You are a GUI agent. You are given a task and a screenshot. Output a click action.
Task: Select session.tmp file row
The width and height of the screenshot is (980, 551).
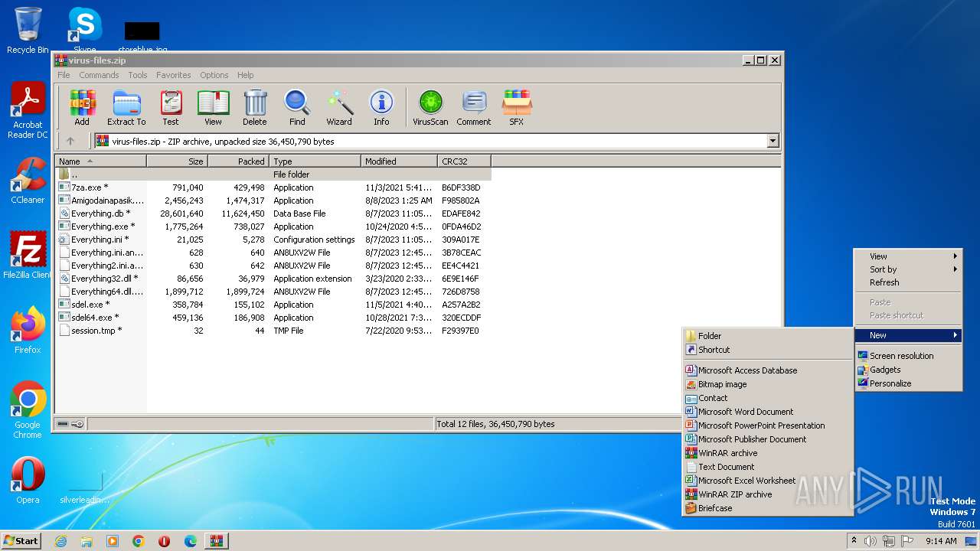(x=273, y=331)
